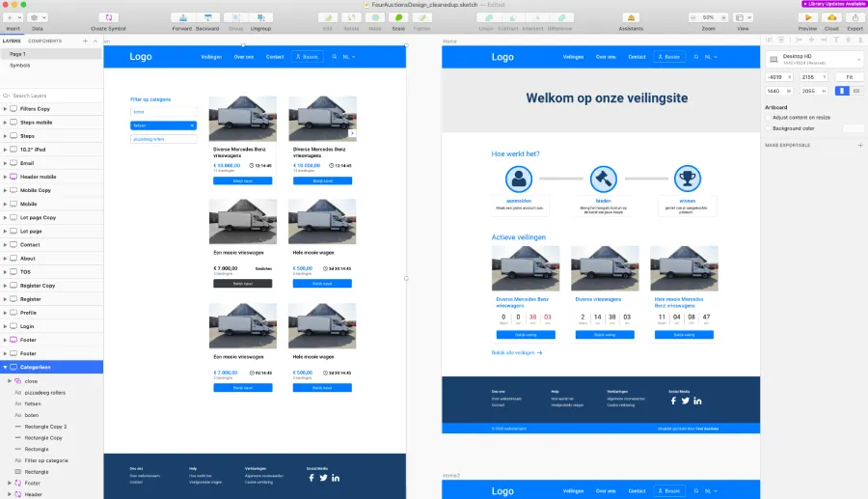Select the Profile artboard layer

pos(51,313)
